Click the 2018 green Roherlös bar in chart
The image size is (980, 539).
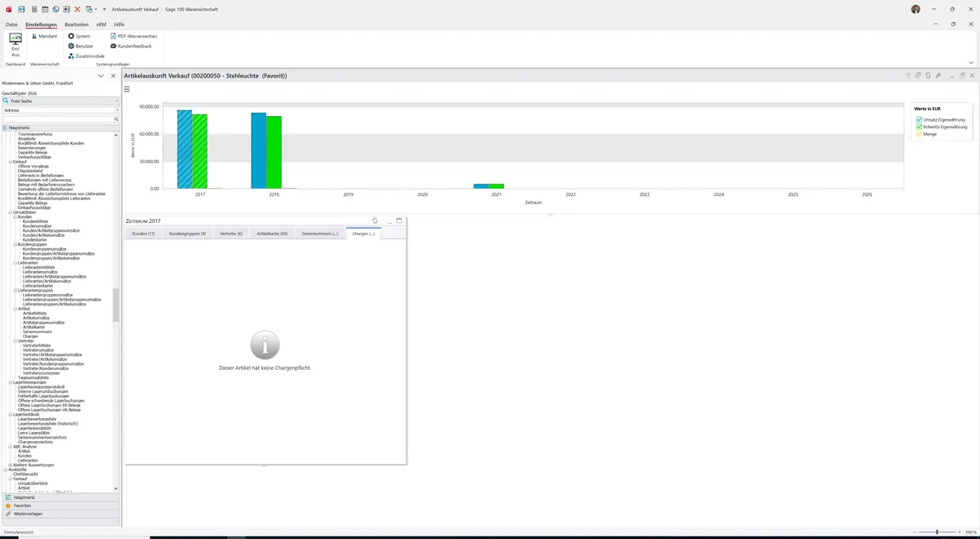click(x=274, y=152)
